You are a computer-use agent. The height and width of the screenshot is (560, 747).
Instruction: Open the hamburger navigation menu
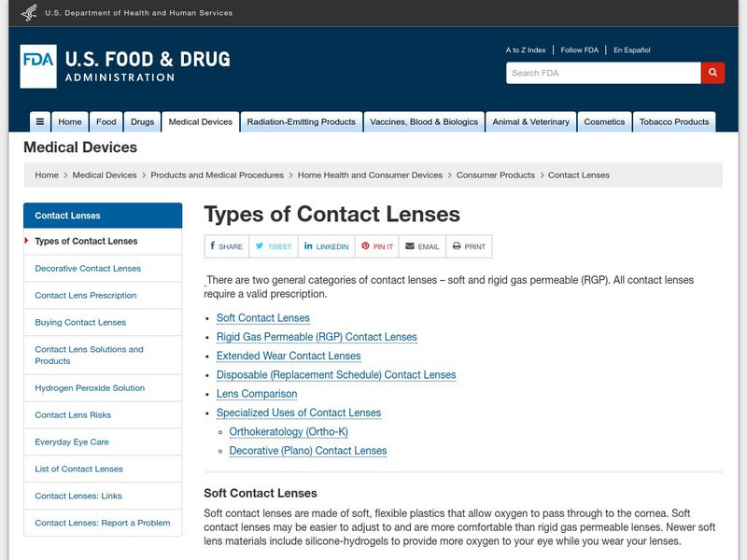38,120
